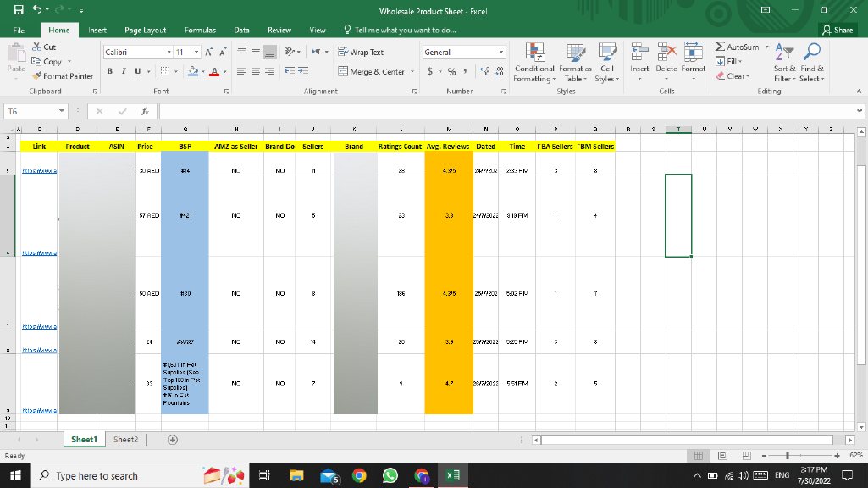Click the Increase Indent icon

[x=303, y=71]
